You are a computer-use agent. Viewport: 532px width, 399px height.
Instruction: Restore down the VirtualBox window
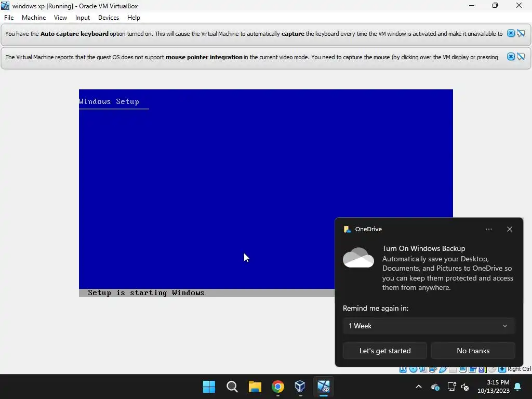point(495,5)
